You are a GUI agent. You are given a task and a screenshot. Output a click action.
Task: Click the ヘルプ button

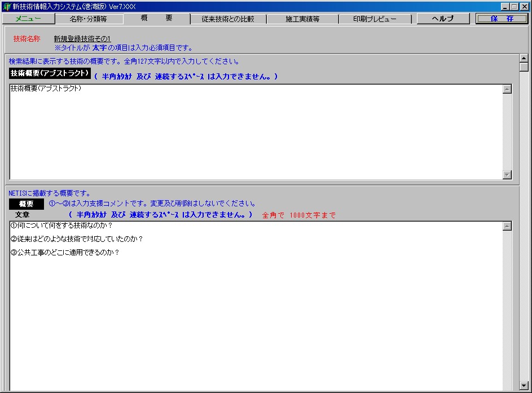(443, 19)
